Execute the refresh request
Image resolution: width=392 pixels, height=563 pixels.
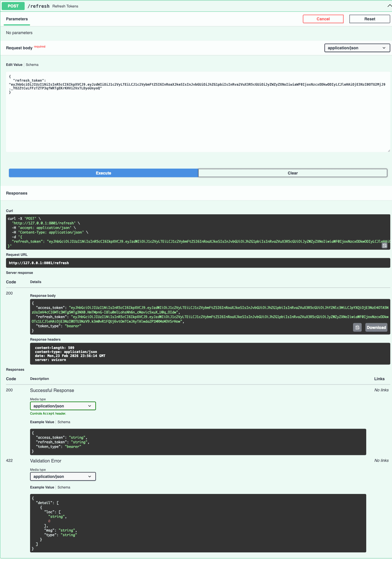coord(103,173)
